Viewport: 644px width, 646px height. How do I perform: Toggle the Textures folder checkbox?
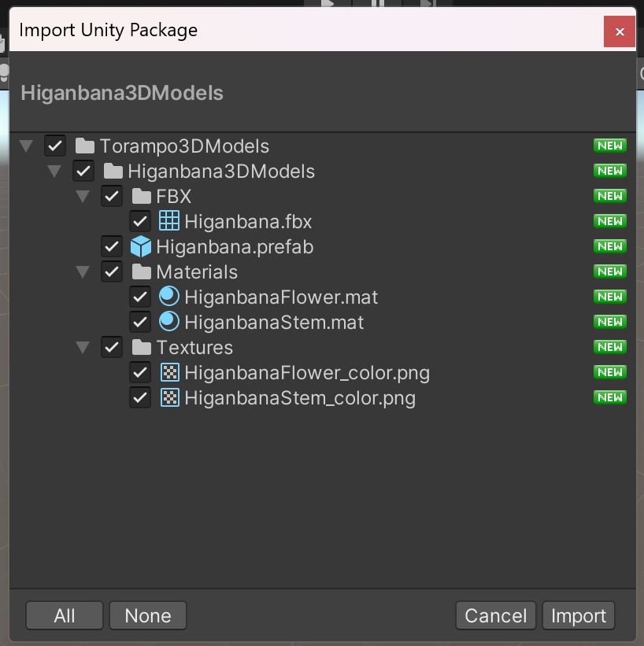tap(112, 347)
